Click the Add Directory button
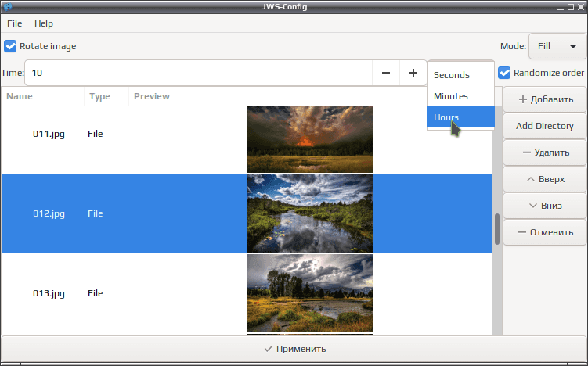 point(544,126)
